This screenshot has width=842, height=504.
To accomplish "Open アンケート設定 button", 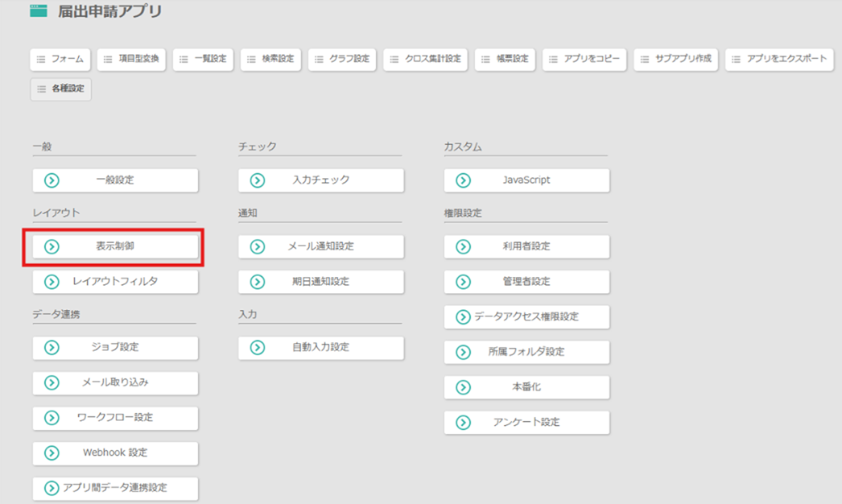I will tap(526, 422).
